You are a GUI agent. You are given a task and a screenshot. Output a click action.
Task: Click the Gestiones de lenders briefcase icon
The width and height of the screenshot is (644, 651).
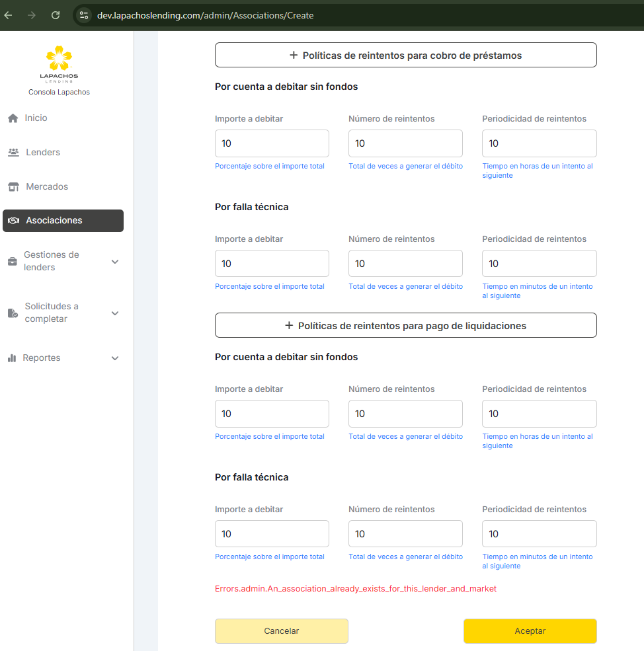[x=13, y=262]
